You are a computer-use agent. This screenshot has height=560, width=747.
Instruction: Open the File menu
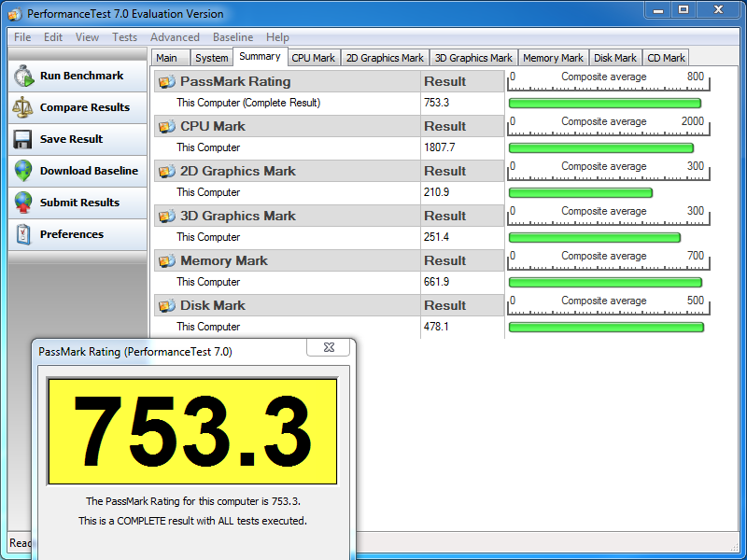[x=22, y=37]
